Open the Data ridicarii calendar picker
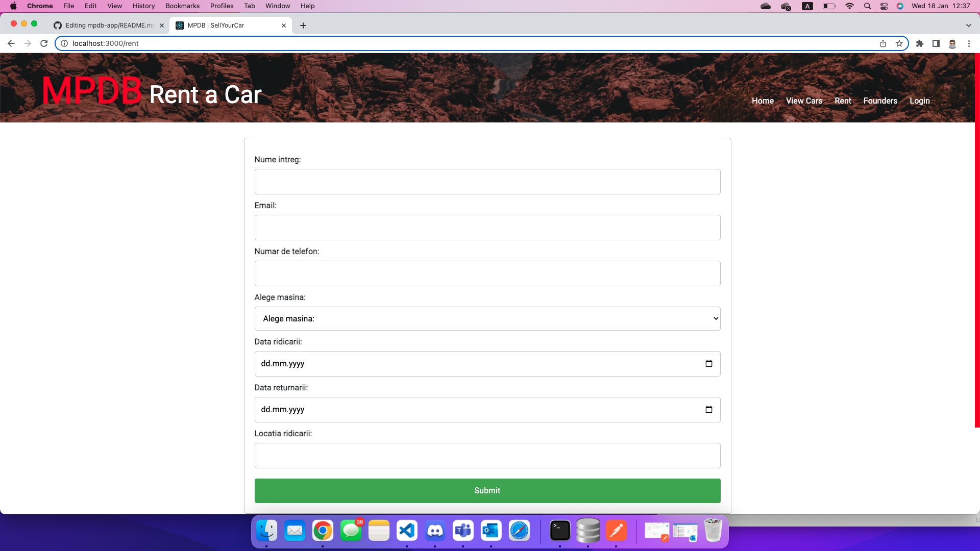Viewport: 980px width, 551px height. (x=709, y=363)
